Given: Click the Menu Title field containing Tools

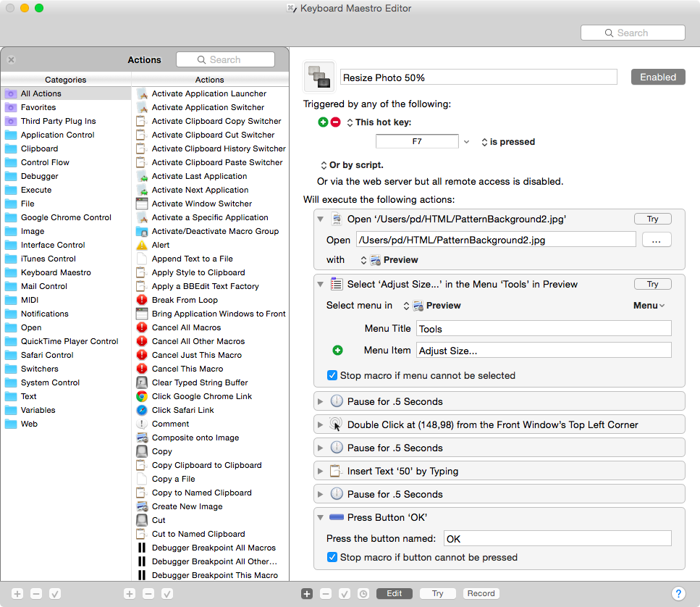Looking at the screenshot, I should tap(544, 328).
